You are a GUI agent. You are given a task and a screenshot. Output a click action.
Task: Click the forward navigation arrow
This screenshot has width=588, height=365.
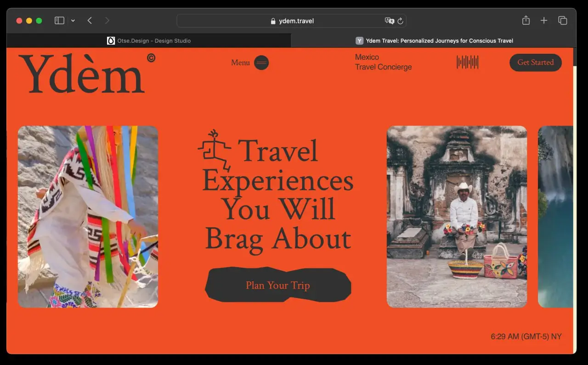click(107, 21)
